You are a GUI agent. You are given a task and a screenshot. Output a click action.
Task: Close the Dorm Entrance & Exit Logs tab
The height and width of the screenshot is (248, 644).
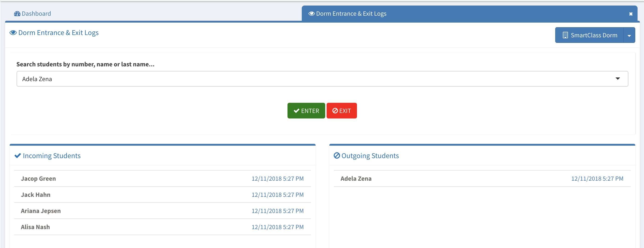tap(630, 14)
